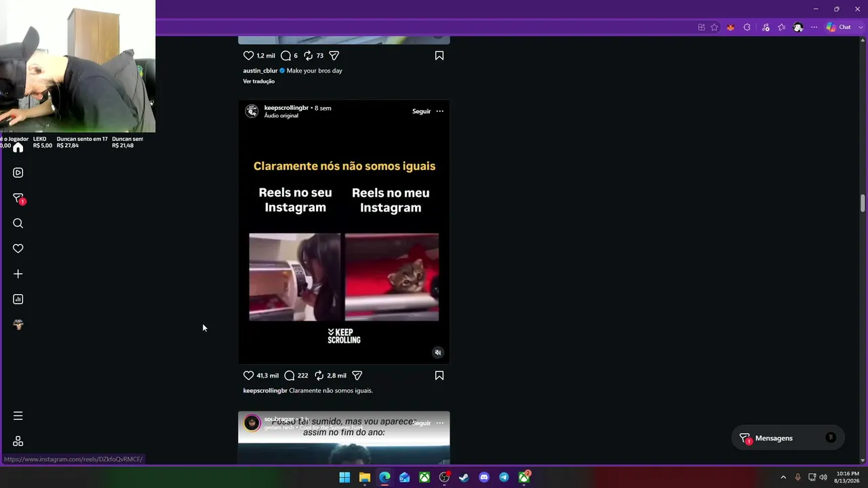Follow the soubragan post with Seguir

click(421, 423)
